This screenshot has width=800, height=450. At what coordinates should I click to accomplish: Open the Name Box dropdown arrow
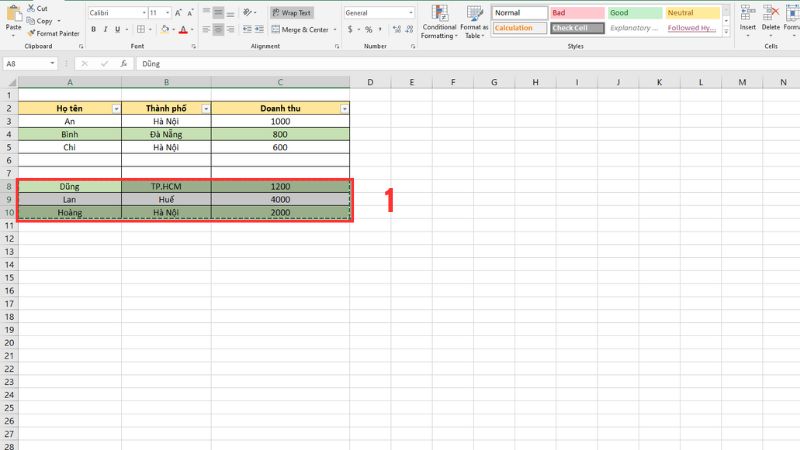[x=52, y=64]
